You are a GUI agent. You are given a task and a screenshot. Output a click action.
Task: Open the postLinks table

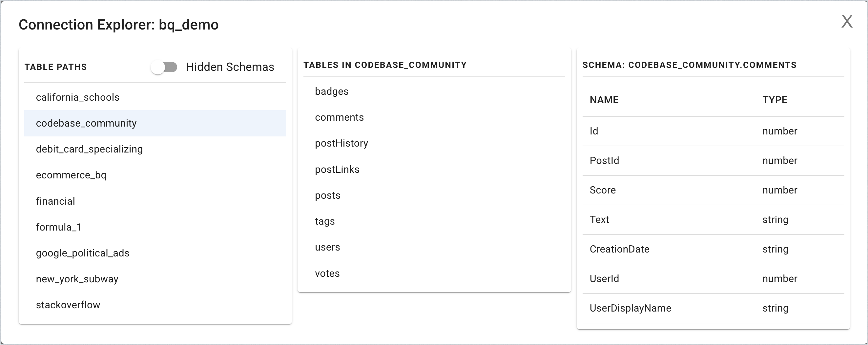pos(337,170)
